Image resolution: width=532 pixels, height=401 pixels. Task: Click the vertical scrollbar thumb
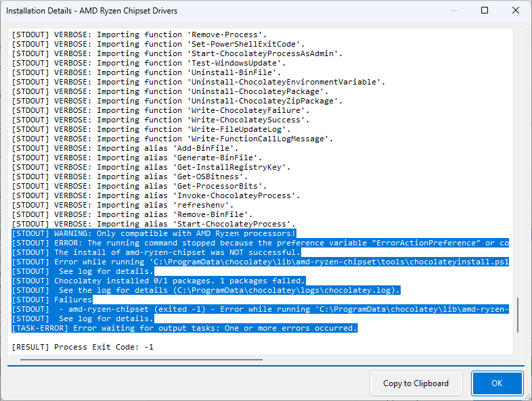coord(518,315)
